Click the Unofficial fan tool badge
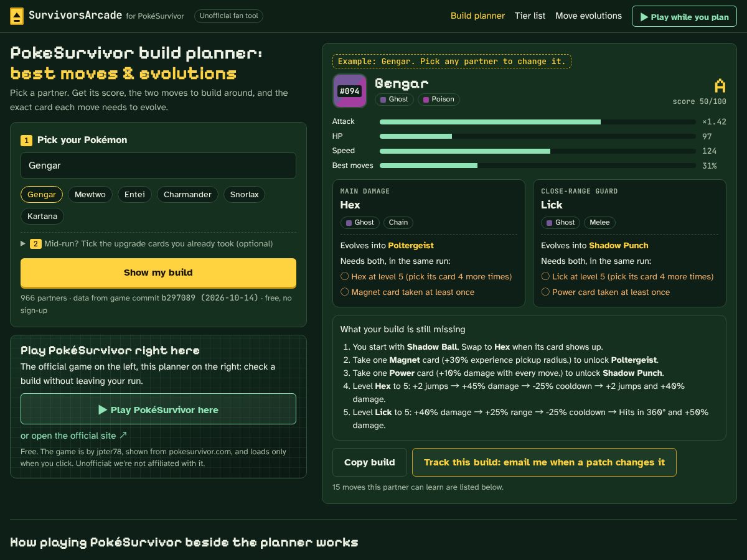 point(228,16)
